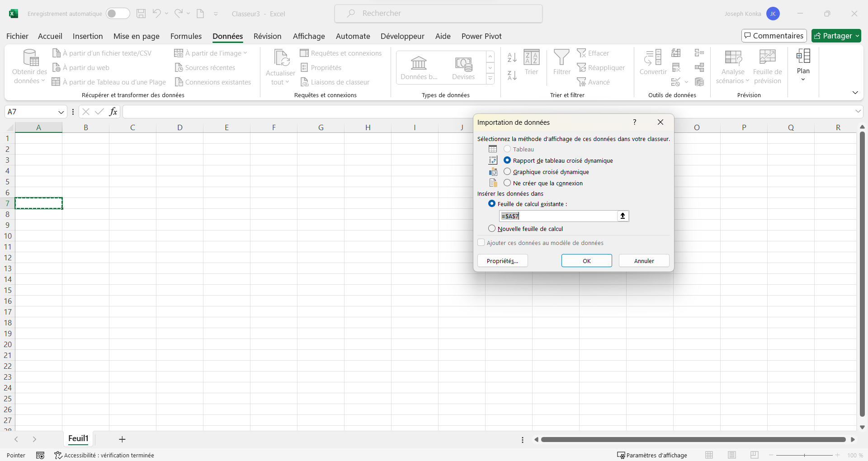The width and height of the screenshot is (868, 461).
Task: Add a new sheet with plus
Action: point(122,439)
